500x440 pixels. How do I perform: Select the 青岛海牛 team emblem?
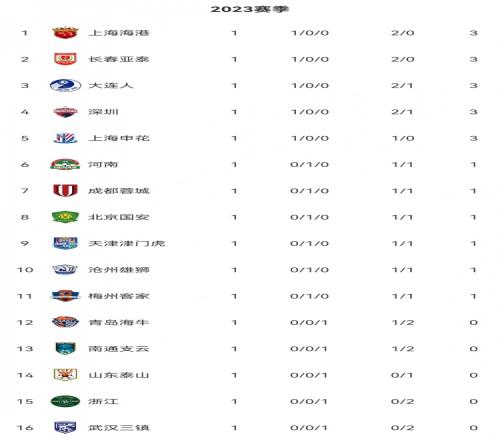[65, 322]
